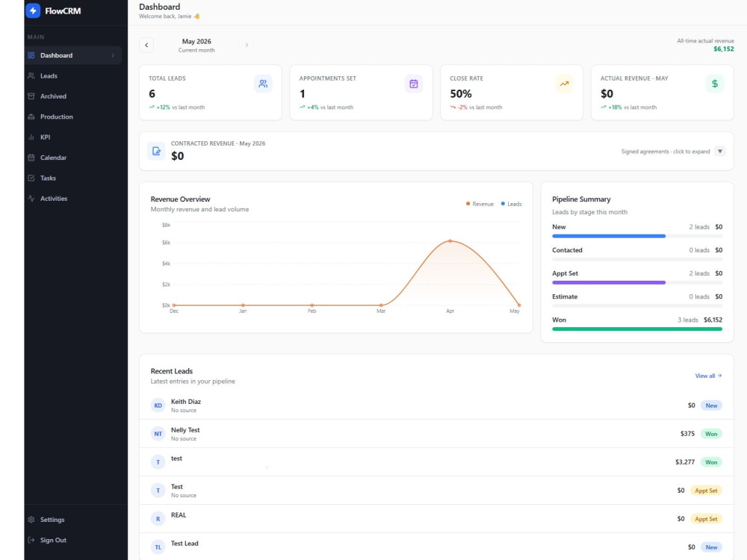Image resolution: width=747 pixels, height=560 pixels.
Task: Select the Test Lead name
Action: pos(185,544)
